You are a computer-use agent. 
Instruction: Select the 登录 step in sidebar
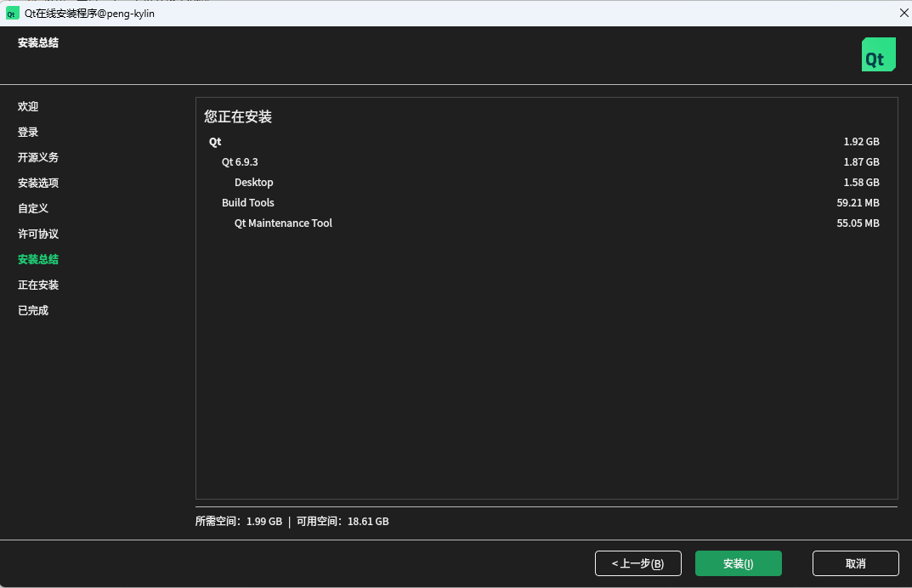pyautogui.click(x=28, y=132)
